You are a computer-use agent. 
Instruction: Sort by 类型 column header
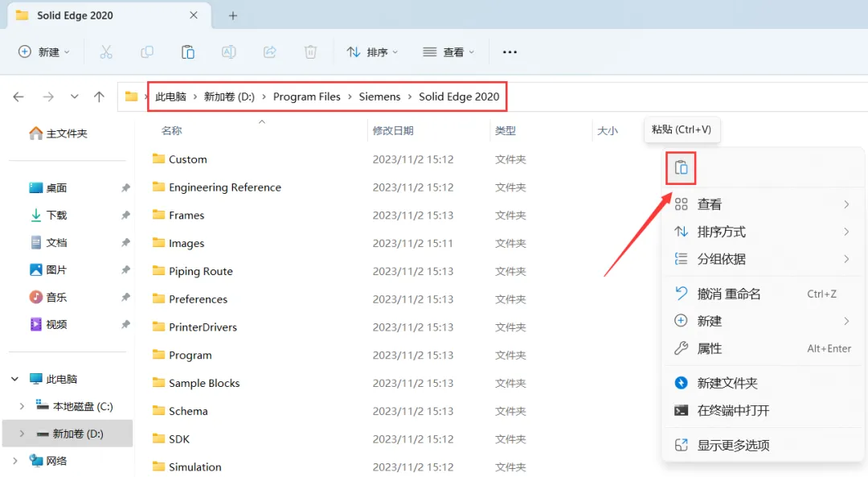tap(506, 131)
